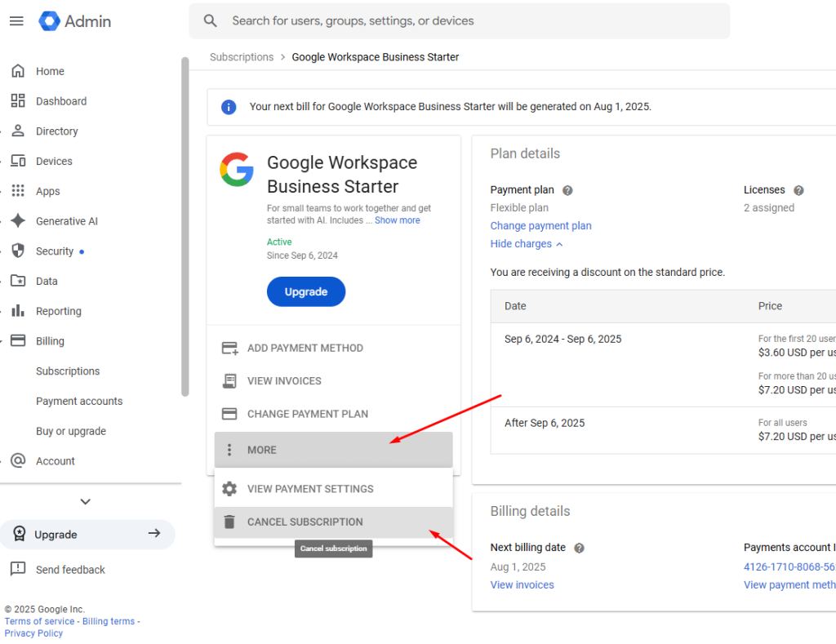Select Add Payment Method
836x644 pixels.
(x=333, y=349)
